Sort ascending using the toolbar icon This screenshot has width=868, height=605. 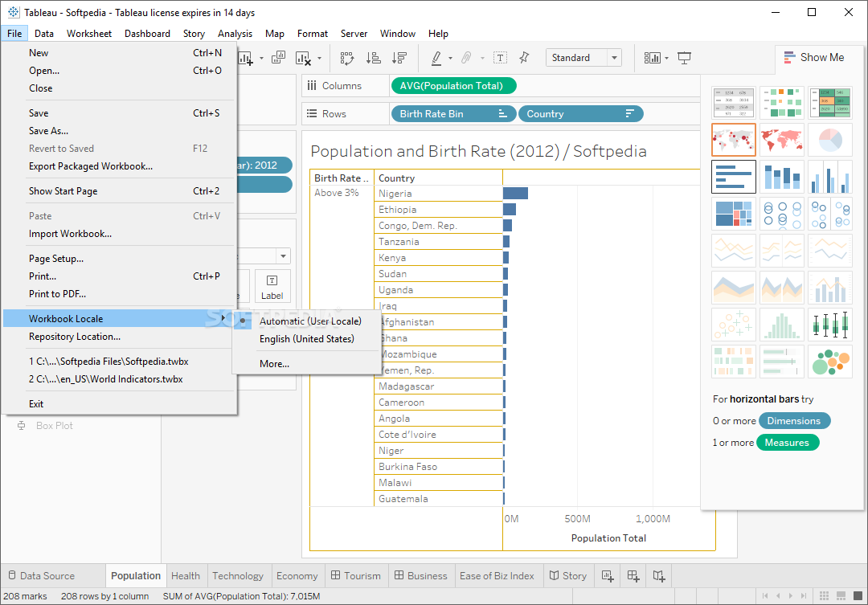374,58
